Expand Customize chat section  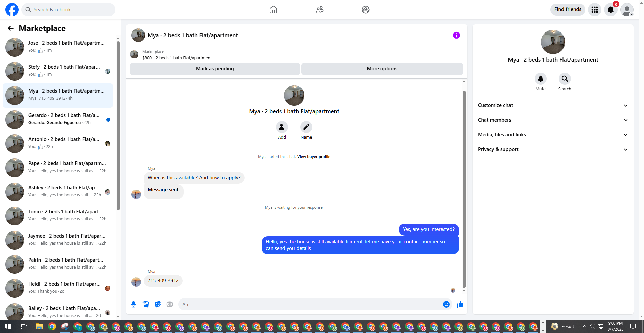pos(553,105)
